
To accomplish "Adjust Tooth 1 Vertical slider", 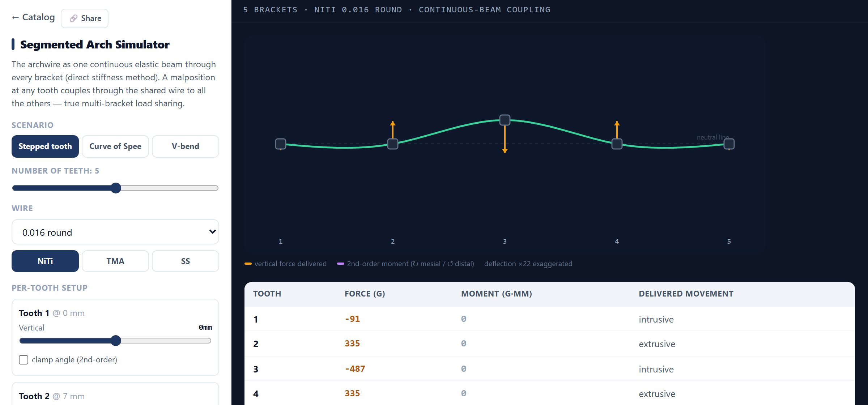I will click(x=115, y=341).
